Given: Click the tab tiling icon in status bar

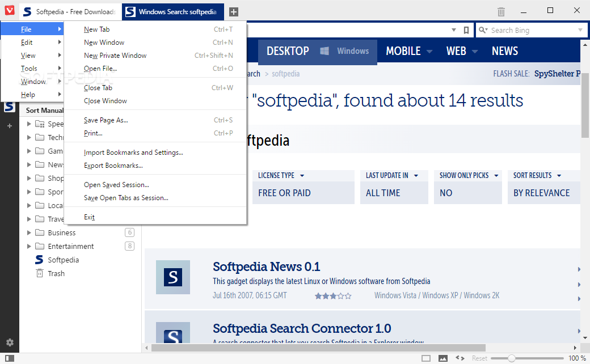Looking at the screenshot, I should click(426, 358).
